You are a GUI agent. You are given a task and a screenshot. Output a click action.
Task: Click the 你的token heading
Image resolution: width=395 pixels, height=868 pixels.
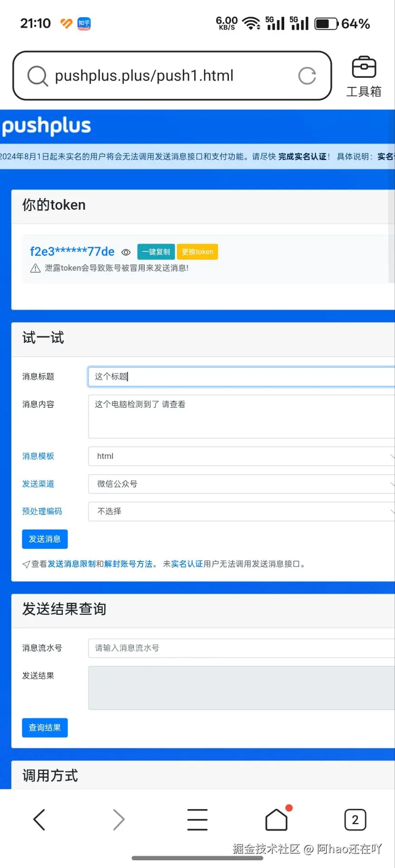[x=54, y=205]
